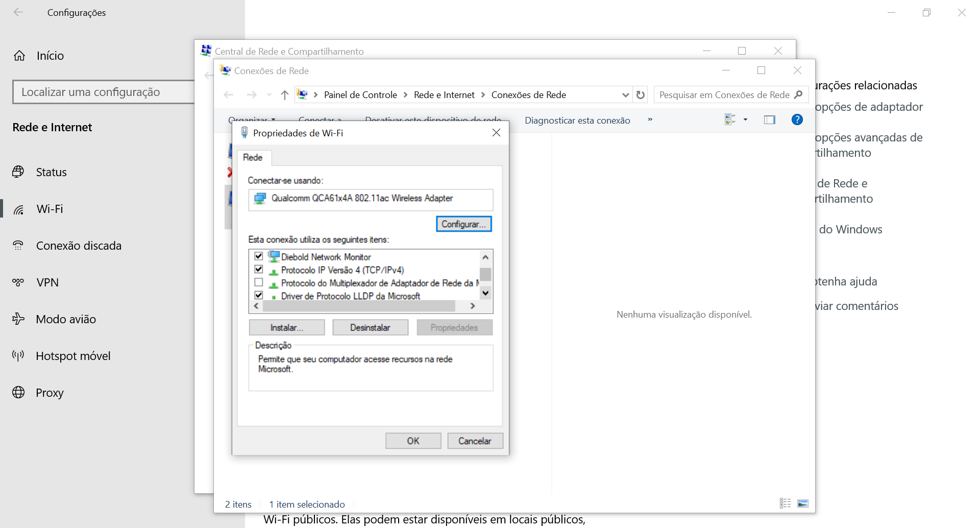Click the Desinstalar button

point(370,327)
